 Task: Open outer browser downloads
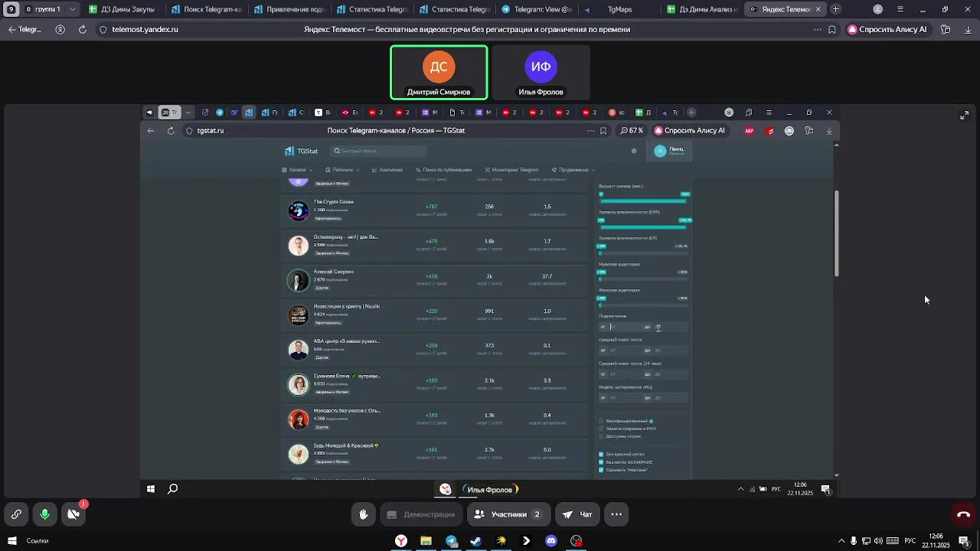pyautogui.click(x=968, y=29)
